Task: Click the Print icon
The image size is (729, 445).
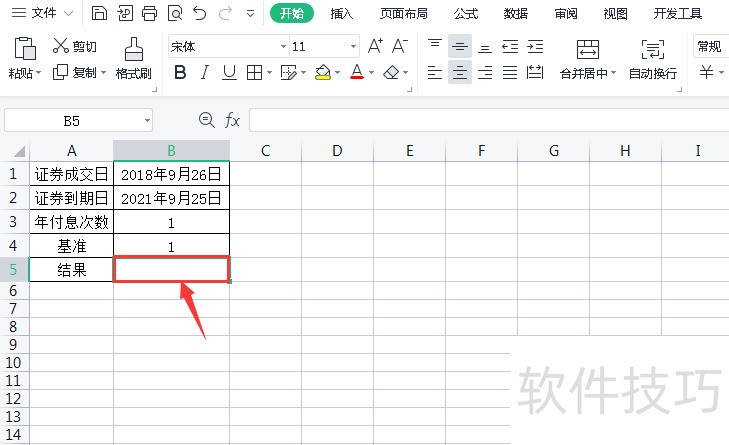Action: pos(149,13)
